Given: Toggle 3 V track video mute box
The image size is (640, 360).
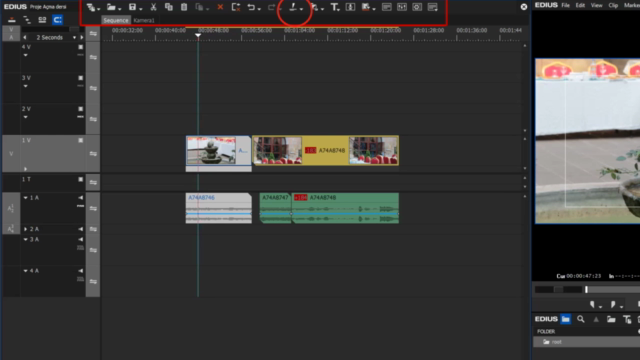Looking at the screenshot, I should [x=81, y=78].
